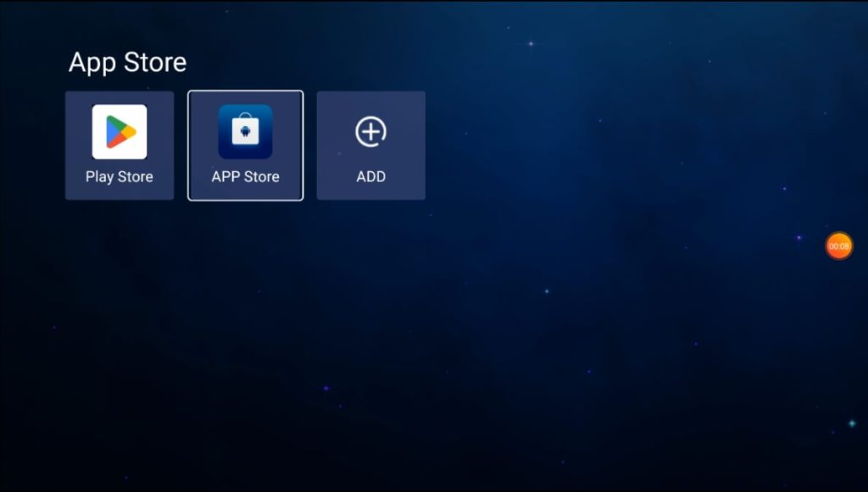Click the 00:08 time text in the orange circle
This screenshot has width=868, height=492.
click(x=838, y=246)
